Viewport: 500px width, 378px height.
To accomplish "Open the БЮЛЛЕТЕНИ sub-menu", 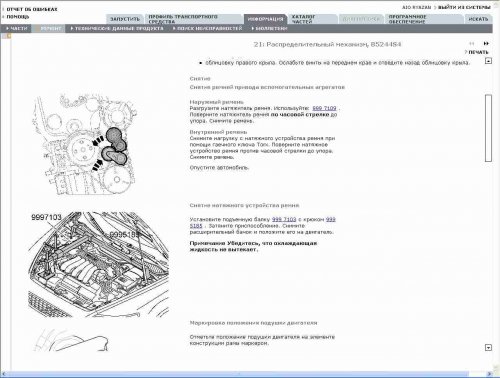I will coord(269,29).
